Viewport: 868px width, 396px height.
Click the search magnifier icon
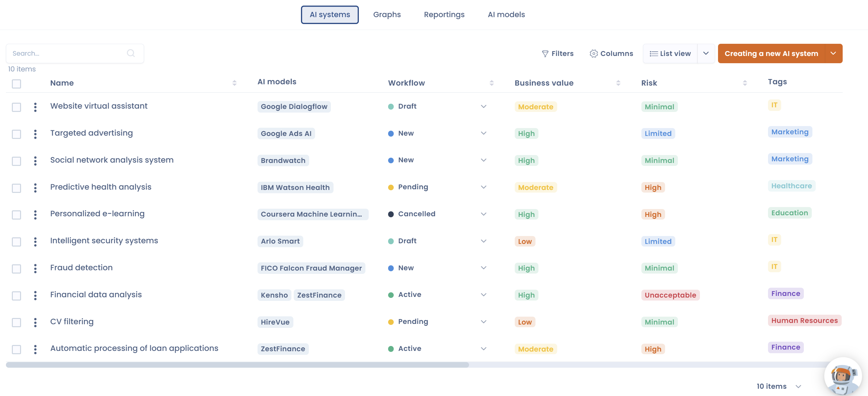[131, 53]
